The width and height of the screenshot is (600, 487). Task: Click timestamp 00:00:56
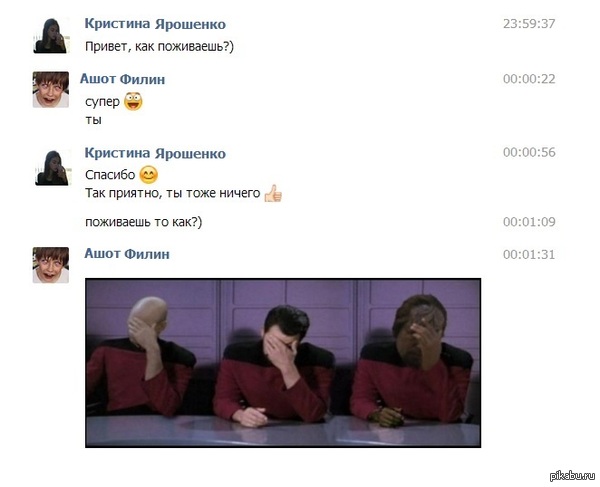[529, 152]
